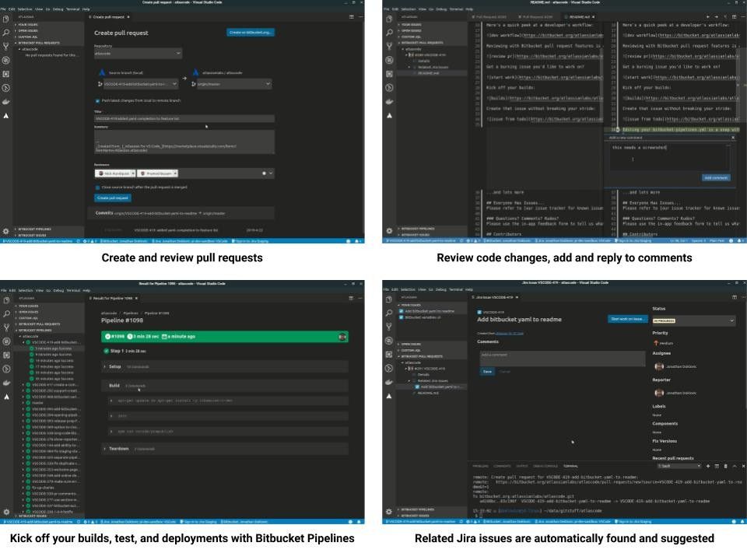The image size is (747, 560).
Task: Open Explorer from the activity bar
Action: (x=6, y=21)
